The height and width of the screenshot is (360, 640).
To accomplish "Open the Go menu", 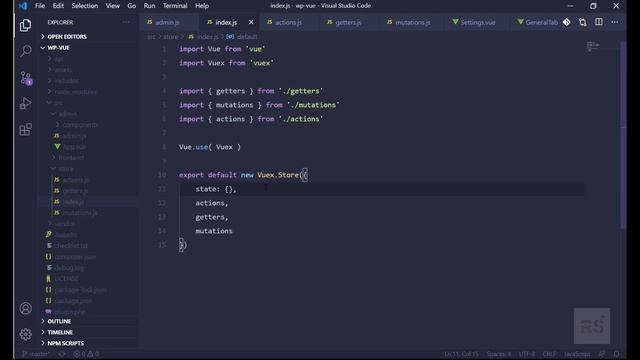I will click(131, 6).
